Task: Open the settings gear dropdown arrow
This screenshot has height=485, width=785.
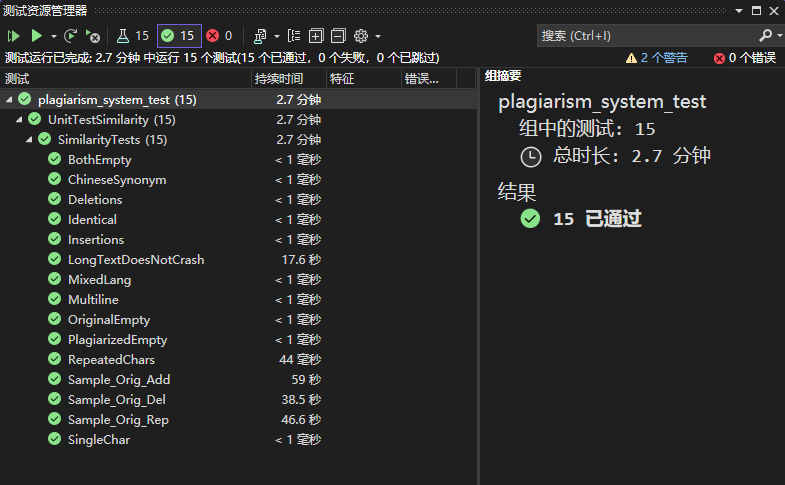Action: tap(378, 36)
